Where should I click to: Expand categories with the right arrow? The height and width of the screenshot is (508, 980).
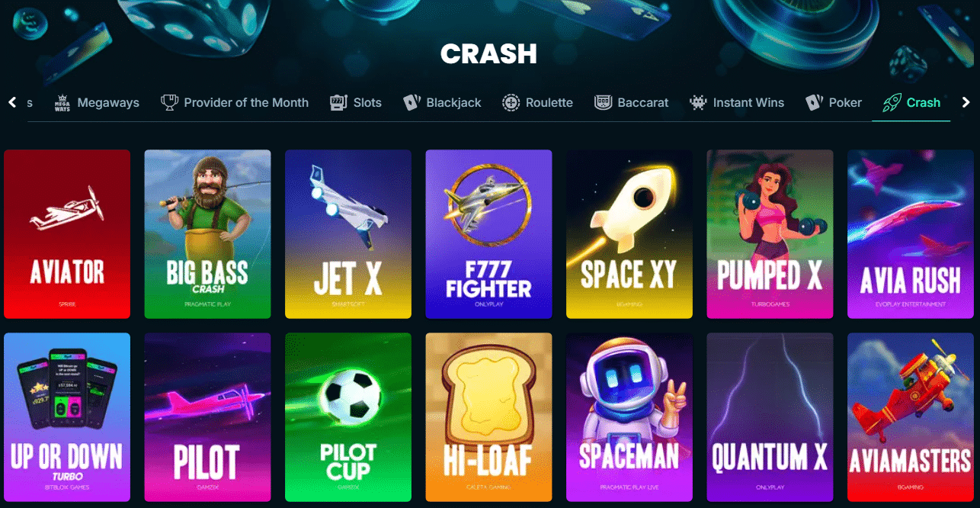[x=966, y=102]
